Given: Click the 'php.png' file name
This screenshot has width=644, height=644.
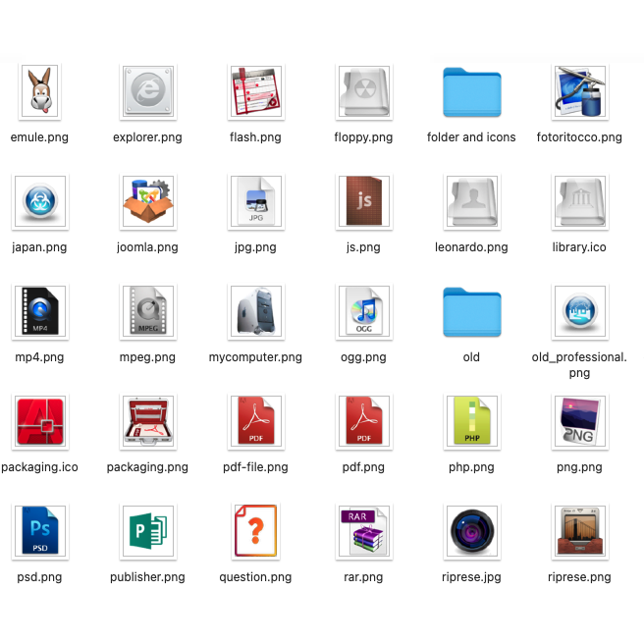Looking at the screenshot, I should (471, 467).
